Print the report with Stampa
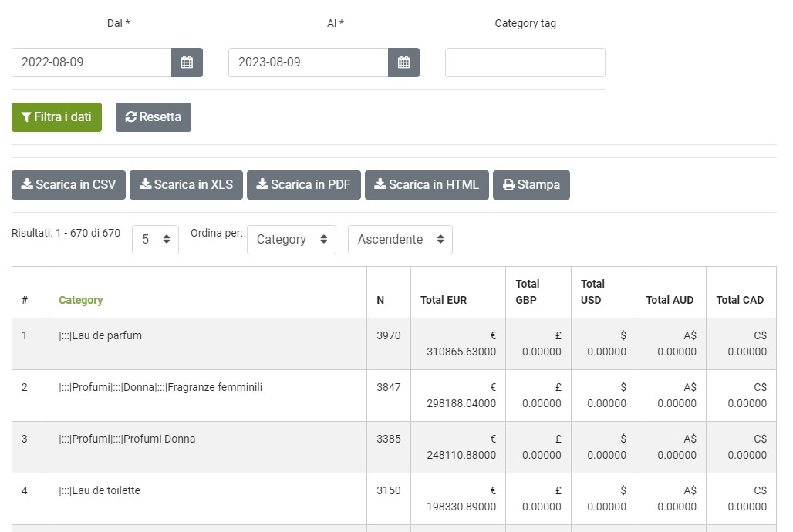Screen dimensions: 793x532 [x=531, y=185]
